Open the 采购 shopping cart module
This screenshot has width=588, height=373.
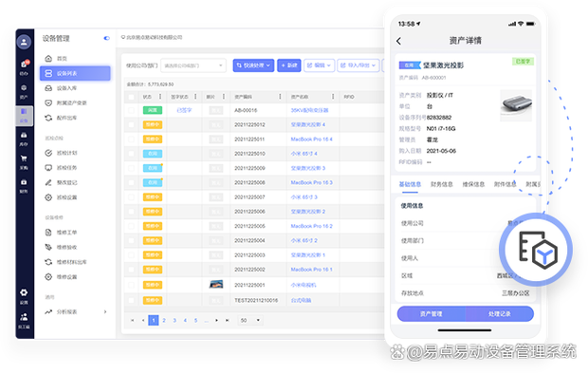24,162
